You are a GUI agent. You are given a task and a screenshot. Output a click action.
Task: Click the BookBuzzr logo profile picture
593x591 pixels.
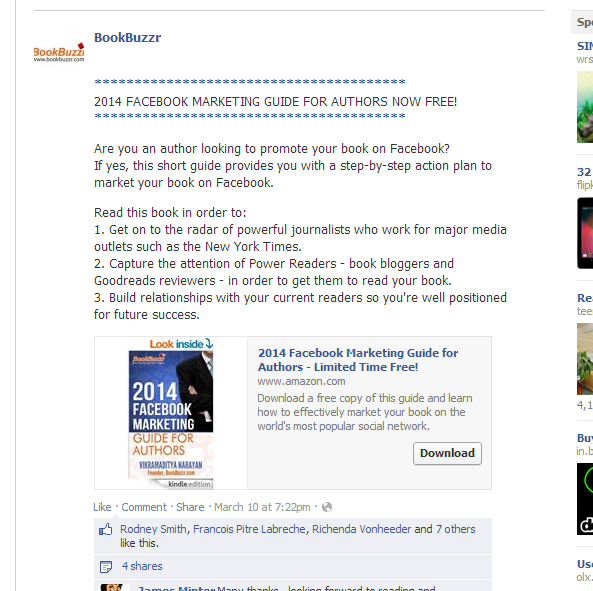click(x=59, y=53)
